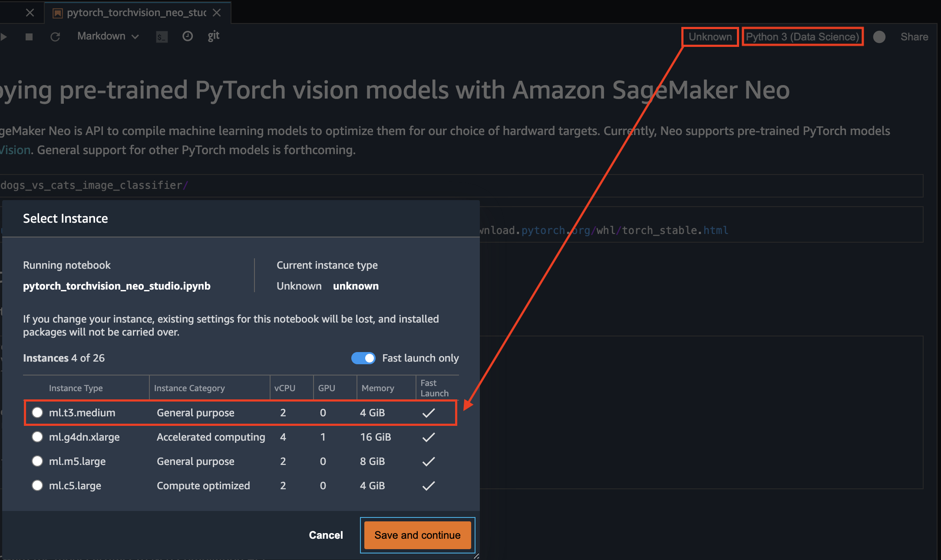The height and width of the screenshot is (560, 941).
Task: Select the ml.g4dn.xlarge instance radio button
Action: pyautogui.click(x=37, y=437)
